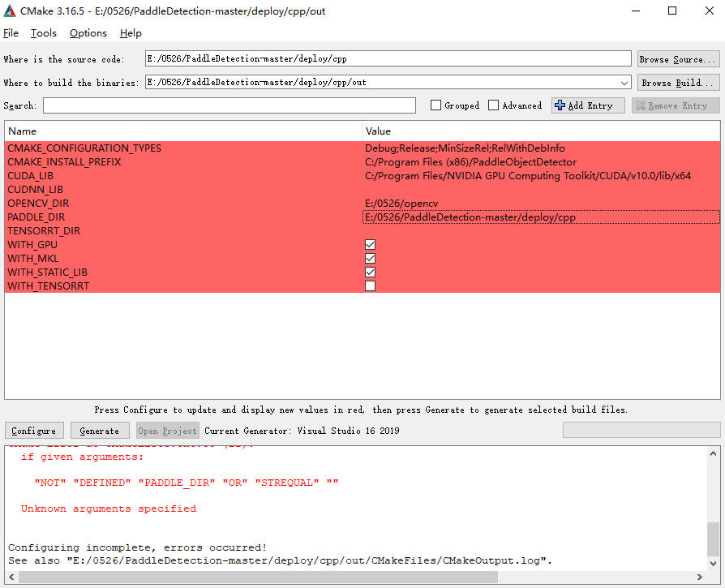Click the Name column header
725x588 pixels.
[183, 131]
